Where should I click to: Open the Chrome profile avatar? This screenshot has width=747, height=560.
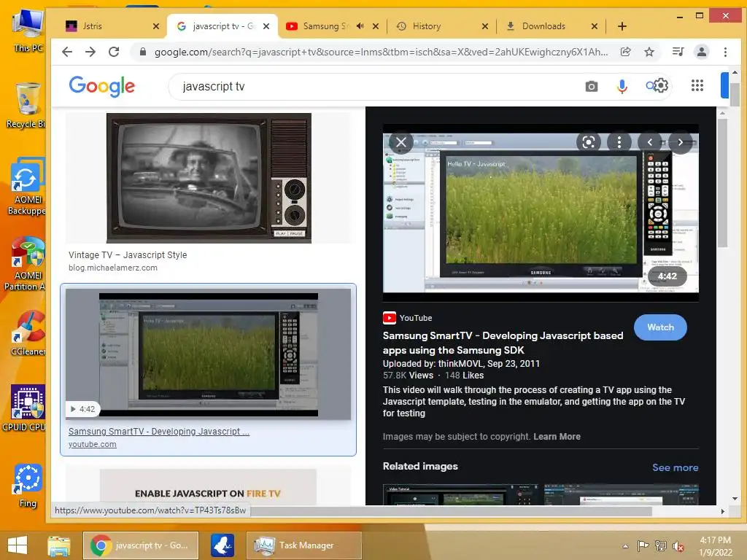pyautogui.click(x=701, y=52)
